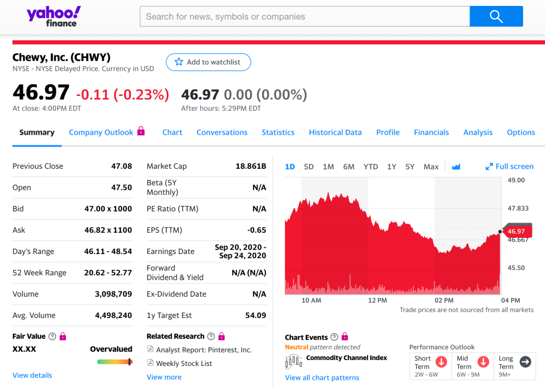Image resolution: width=545 pixels, height=392 pixels.
Task: Switch to the Historical Data tab
Action: tap(335, 133)
